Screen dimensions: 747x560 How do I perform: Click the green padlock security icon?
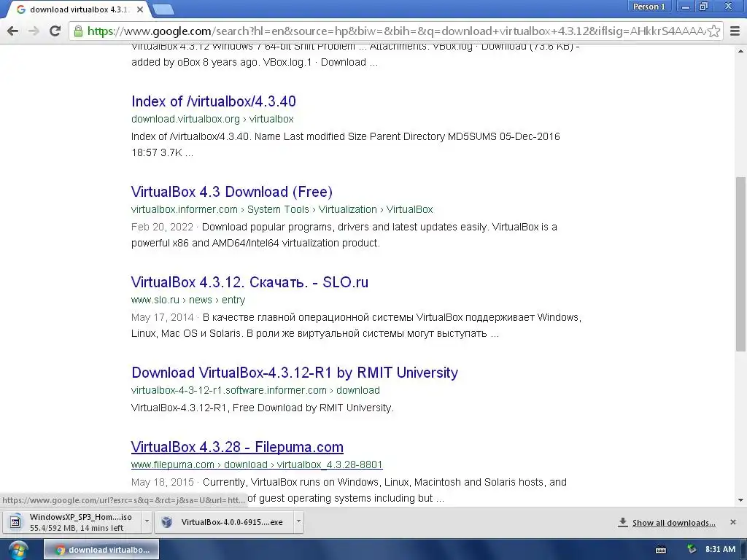77,31
